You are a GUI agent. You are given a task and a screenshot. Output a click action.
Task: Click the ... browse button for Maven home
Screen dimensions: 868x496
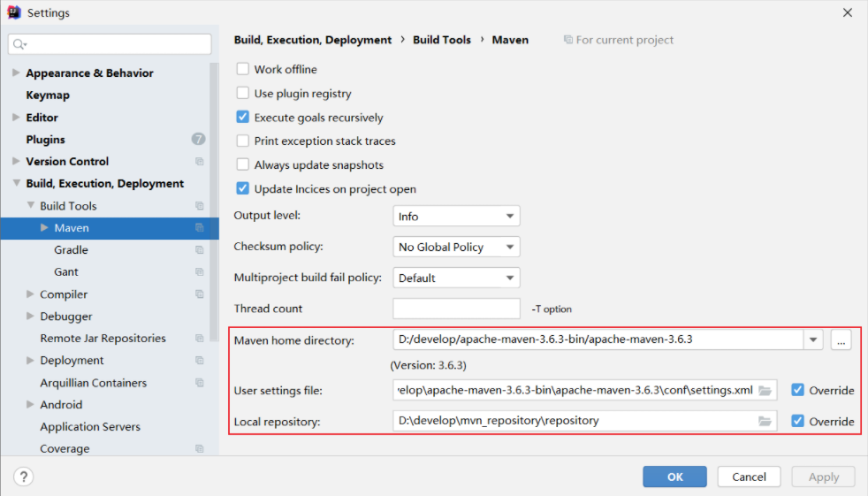click(x=841, y=340)
